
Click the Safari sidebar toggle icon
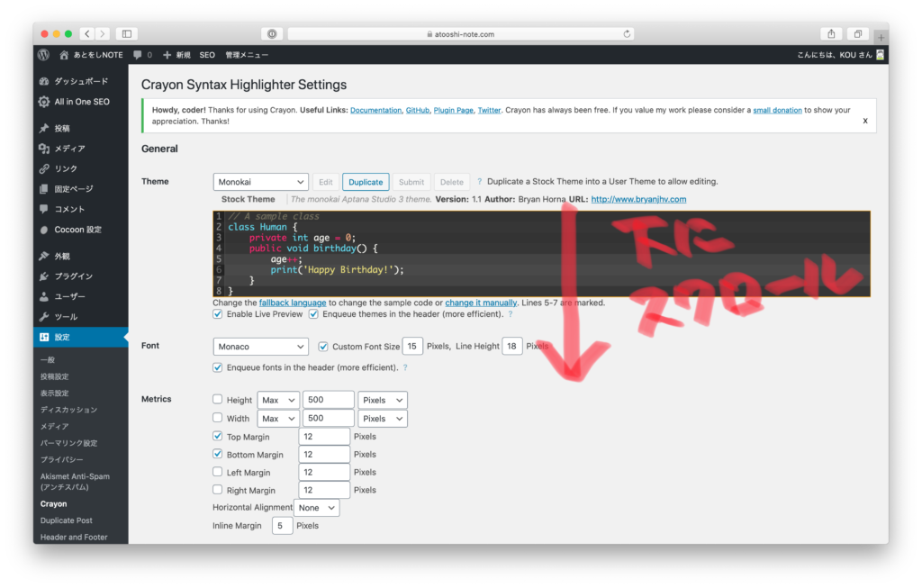(x=126, y=34)
